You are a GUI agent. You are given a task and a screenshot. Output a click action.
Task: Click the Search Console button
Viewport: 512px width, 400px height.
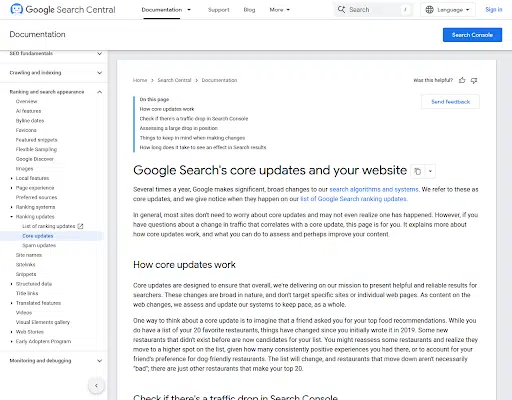click(472, 35)
